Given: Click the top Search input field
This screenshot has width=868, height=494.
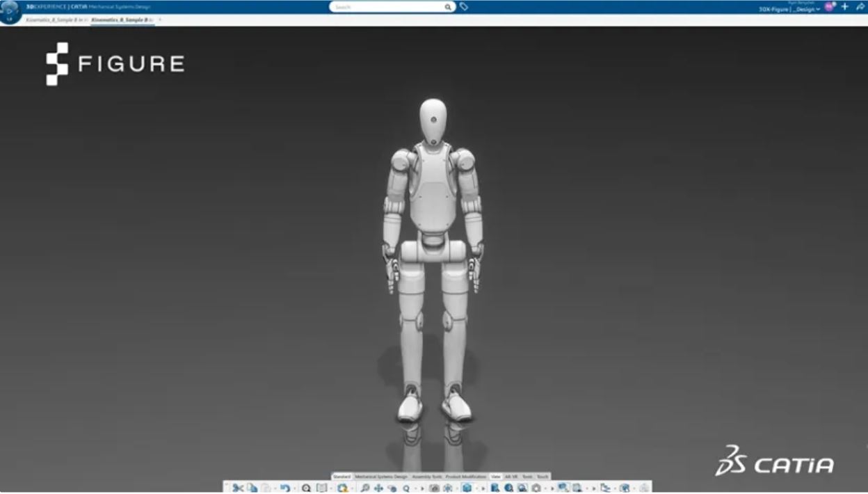Looking at the screenshot, I should 386,7.
